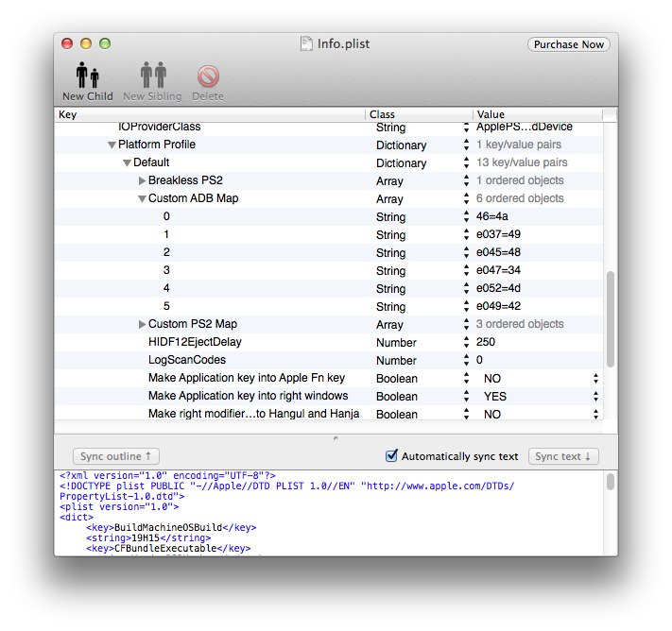Open class stepper for Platform Profile row
This screenshot has width=672, height=631.
click(x=466, y=145)
